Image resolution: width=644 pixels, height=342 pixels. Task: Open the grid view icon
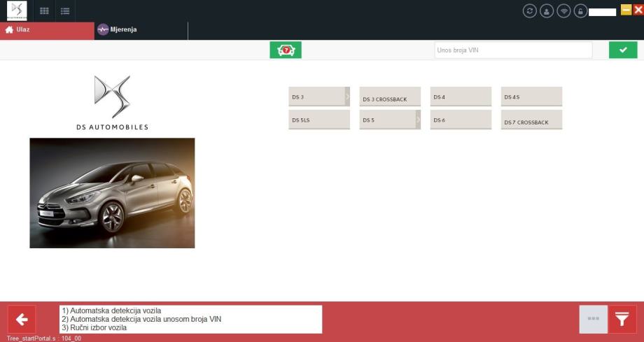(x=44, y=11)
